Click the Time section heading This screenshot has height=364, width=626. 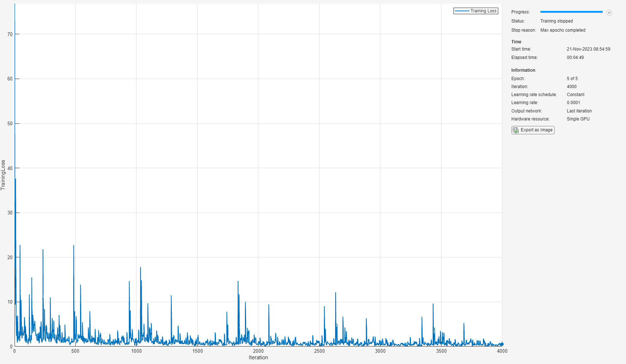pyautogui.click(x=516, y=42)
